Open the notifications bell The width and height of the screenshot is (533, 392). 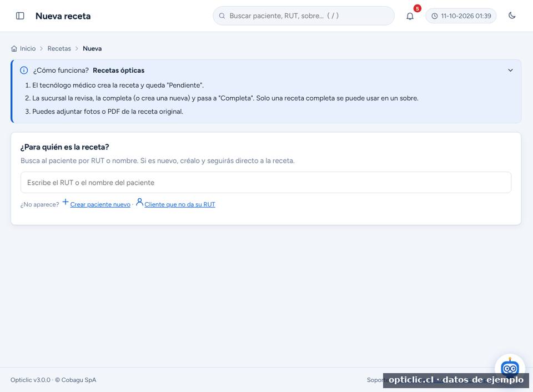(x=410, y=16)
